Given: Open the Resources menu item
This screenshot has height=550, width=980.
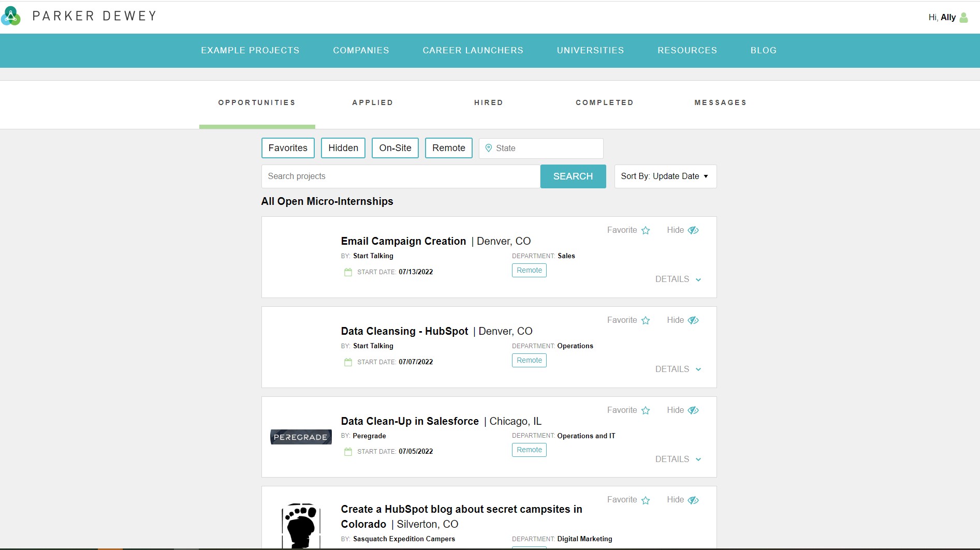Looking at the screenshot, I should pyautogui.click(x=687, y=50).
